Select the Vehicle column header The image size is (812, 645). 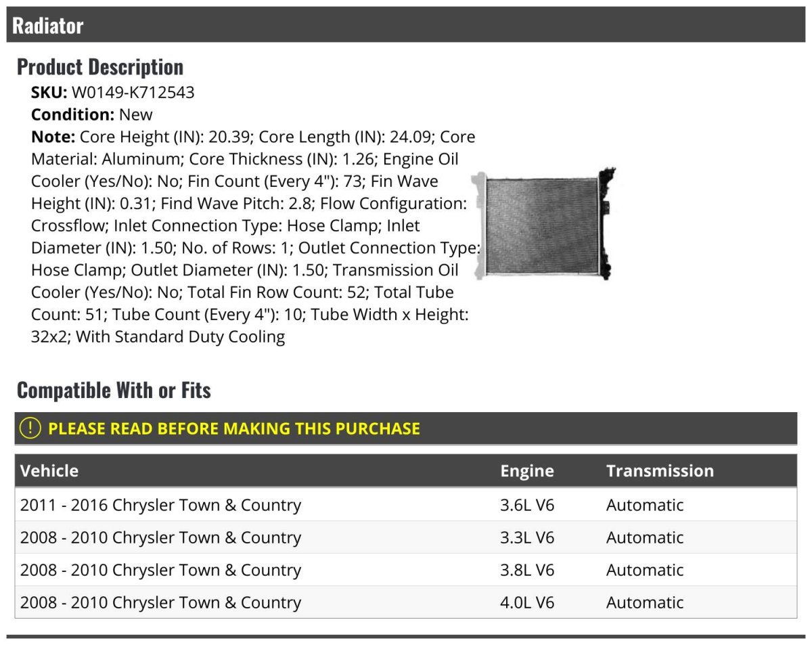[x=49, y=471]
